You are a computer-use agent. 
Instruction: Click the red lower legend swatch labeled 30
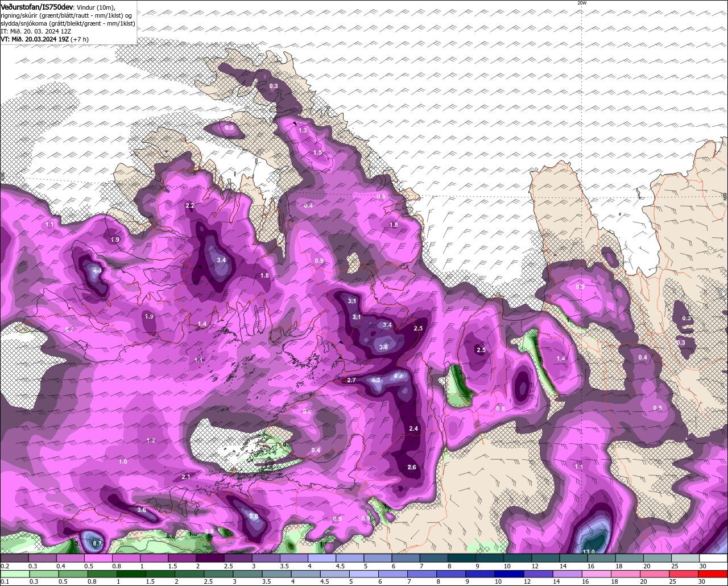714,573
